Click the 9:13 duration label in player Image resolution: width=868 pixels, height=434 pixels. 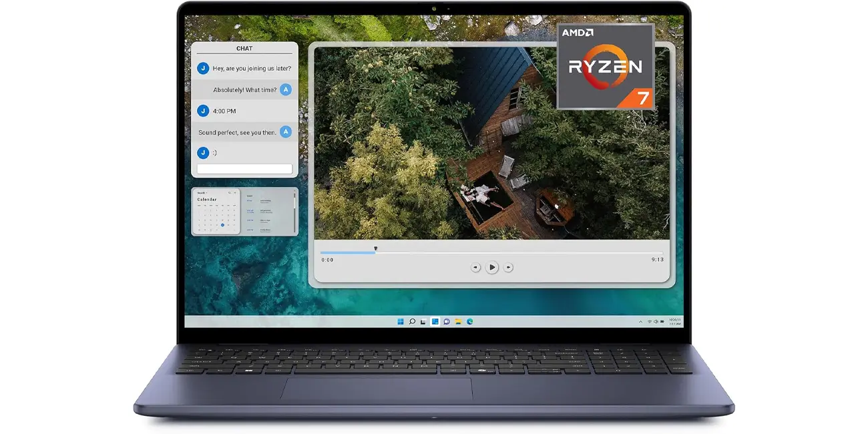coord(658,260)
